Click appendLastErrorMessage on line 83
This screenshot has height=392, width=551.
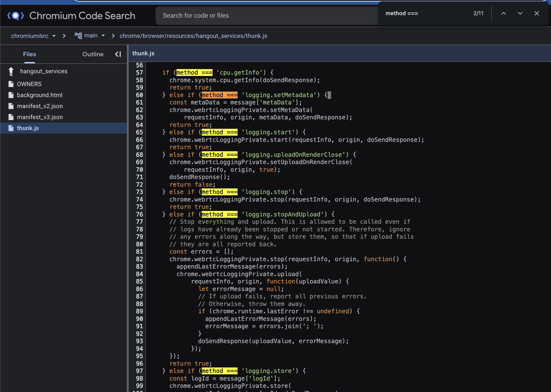click(x=216, y=266)
